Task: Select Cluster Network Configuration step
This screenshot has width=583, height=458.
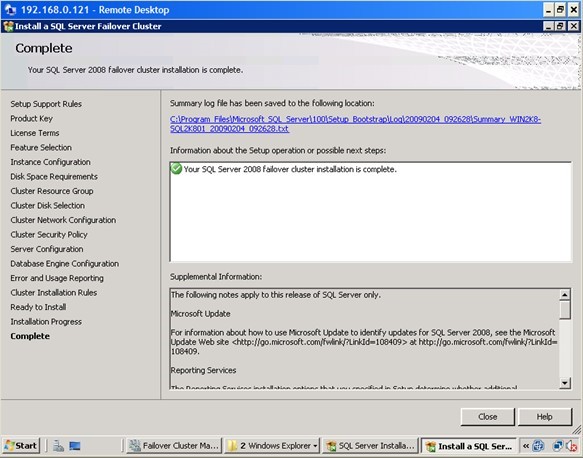Action: [x=63, y=220]
